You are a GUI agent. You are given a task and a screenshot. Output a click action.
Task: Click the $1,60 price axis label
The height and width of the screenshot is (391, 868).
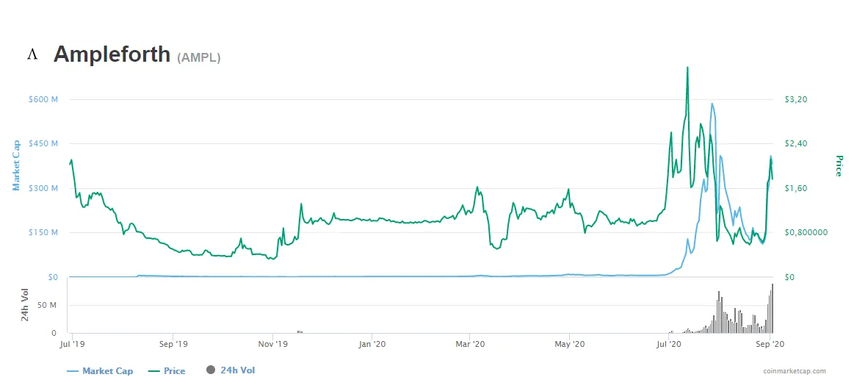point(796,188)
